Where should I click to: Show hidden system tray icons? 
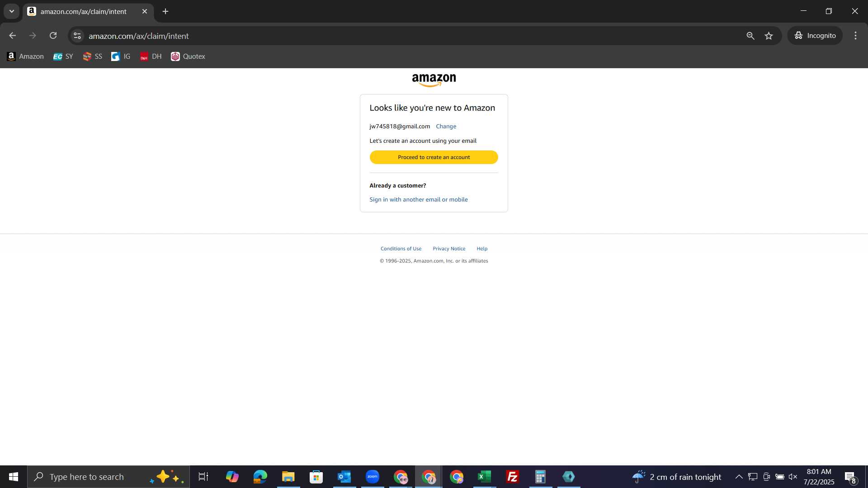pos(739,477)
